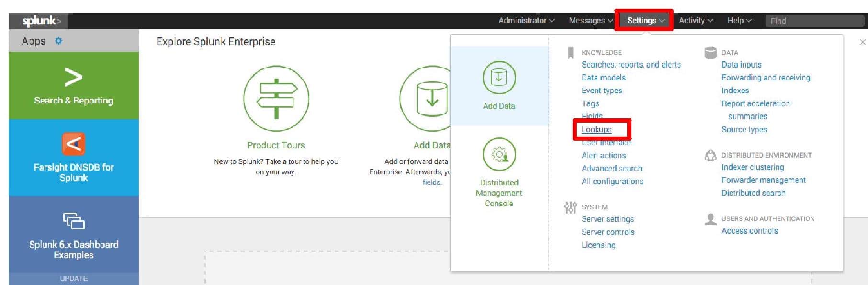Open Splunk 6.x Dashboard Examples icon

[73, 221]
